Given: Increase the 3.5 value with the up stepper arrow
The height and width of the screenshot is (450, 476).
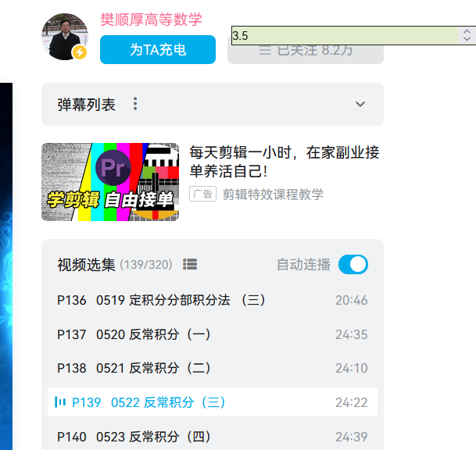Looking at the screenshot, I should (x=467, y=32).
